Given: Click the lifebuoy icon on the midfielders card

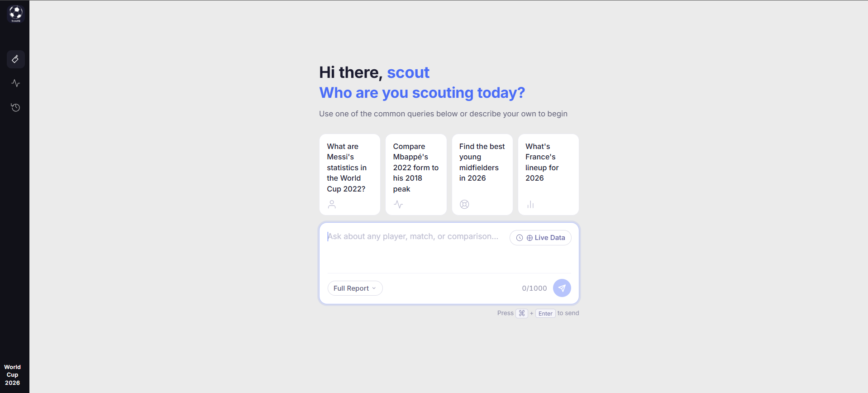Looking at the screenshot, I should coord(464,204).
